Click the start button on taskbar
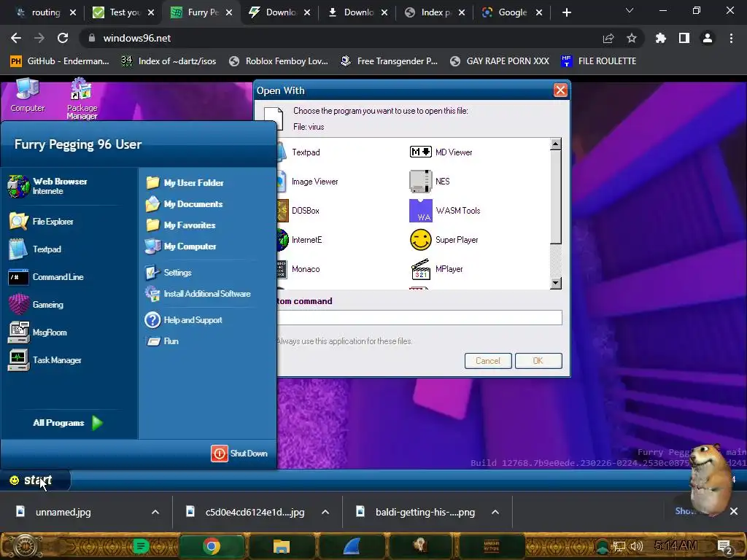 35,480
